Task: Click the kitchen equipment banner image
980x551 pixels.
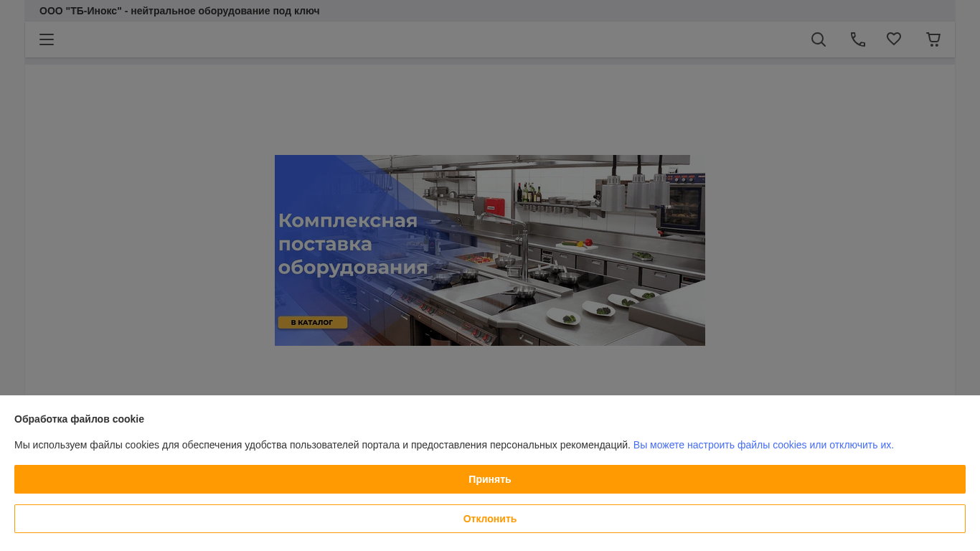Action: click(490, 250)
